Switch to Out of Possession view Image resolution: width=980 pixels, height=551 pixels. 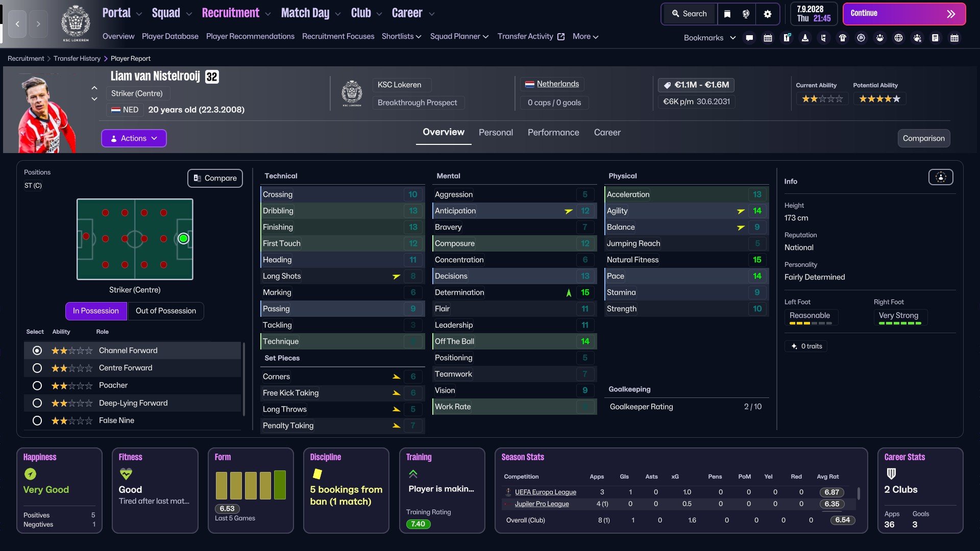point(165,311)
